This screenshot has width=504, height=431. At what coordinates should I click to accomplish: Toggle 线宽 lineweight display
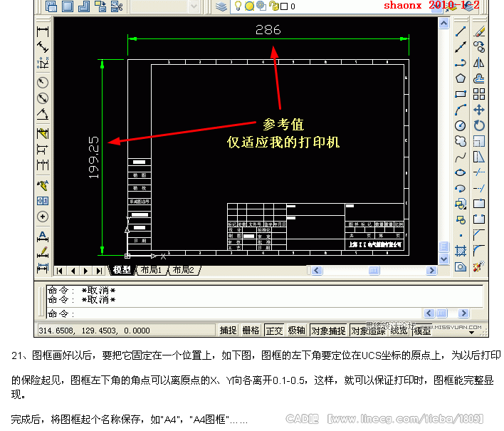399,331
